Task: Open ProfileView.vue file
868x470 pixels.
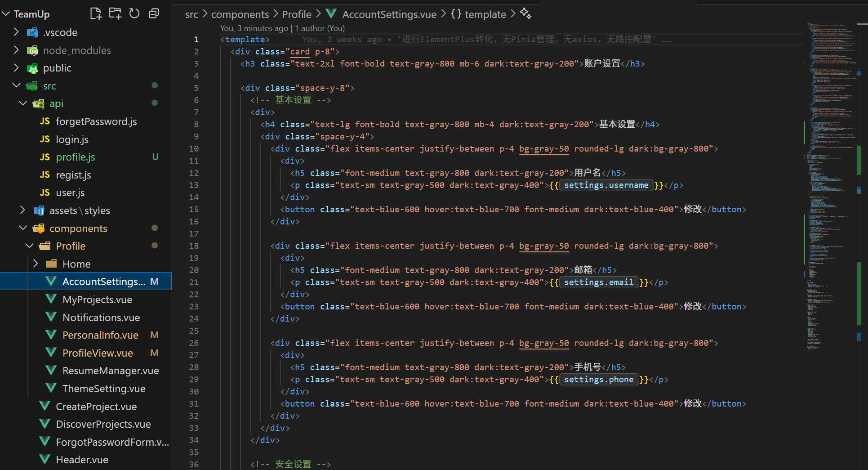Action: tap(98, 353)
